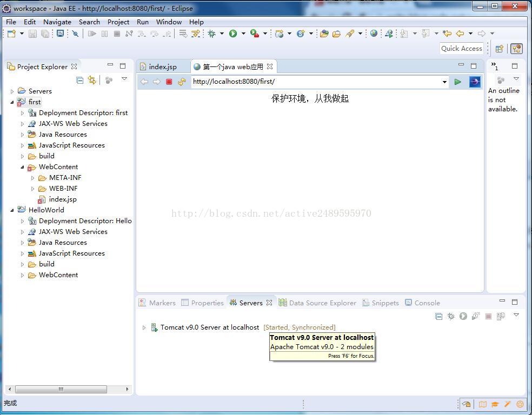Click the green Run button in toolbar

pos(232,33)
